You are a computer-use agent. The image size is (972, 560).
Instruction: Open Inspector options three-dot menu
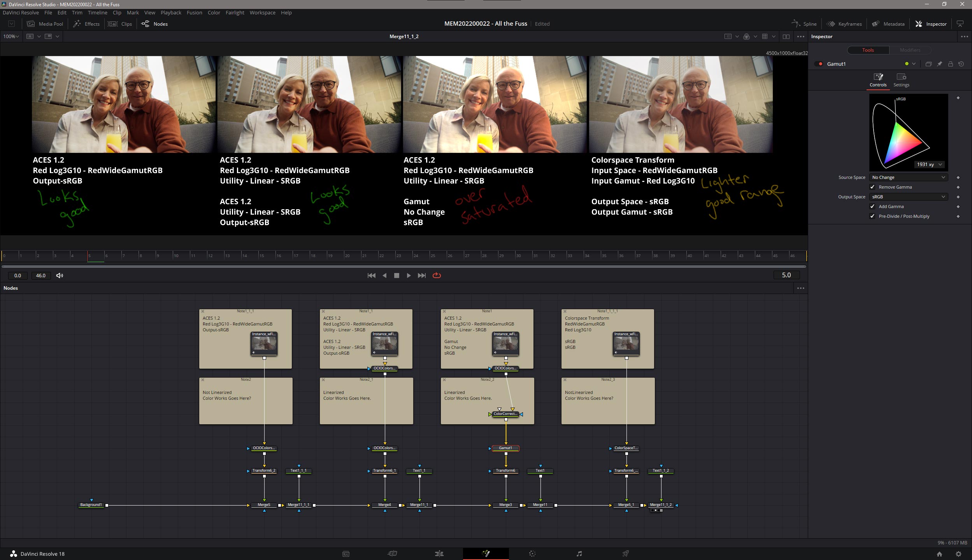point(964,36)
